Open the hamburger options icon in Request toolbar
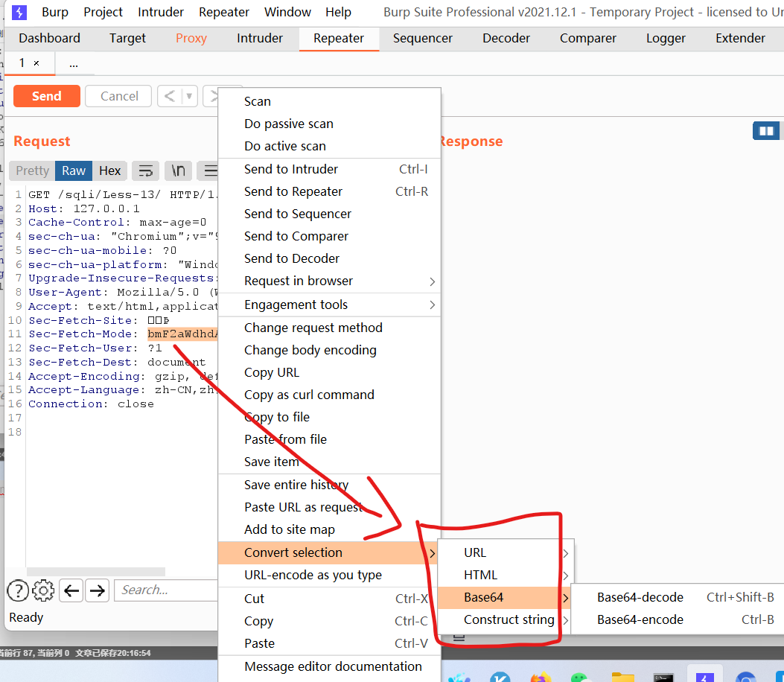Image resolution: width=784 pixels, height=682 pixels. (x=209, y=171)
